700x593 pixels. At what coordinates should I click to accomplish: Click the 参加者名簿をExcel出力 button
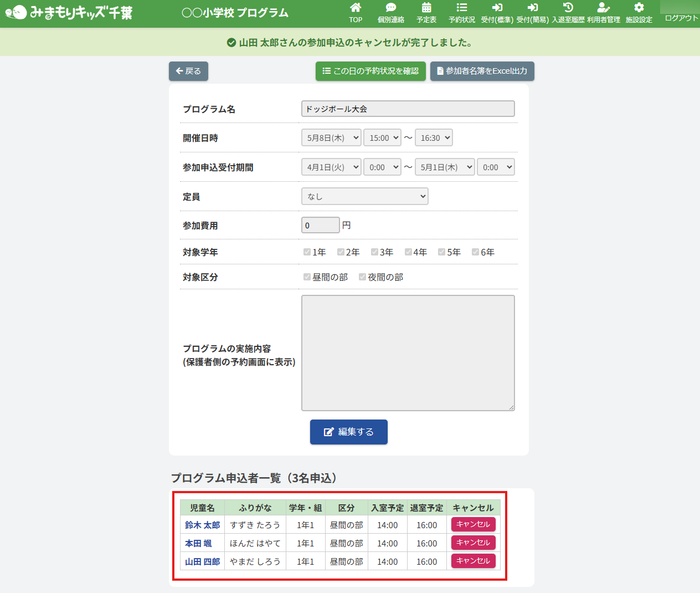pyautogui.click(x=482, y=71)
